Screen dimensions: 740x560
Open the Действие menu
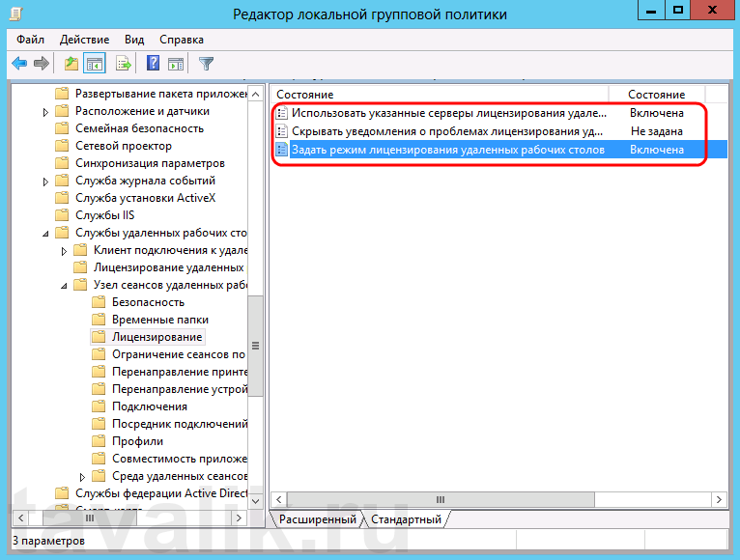[84, 40]
